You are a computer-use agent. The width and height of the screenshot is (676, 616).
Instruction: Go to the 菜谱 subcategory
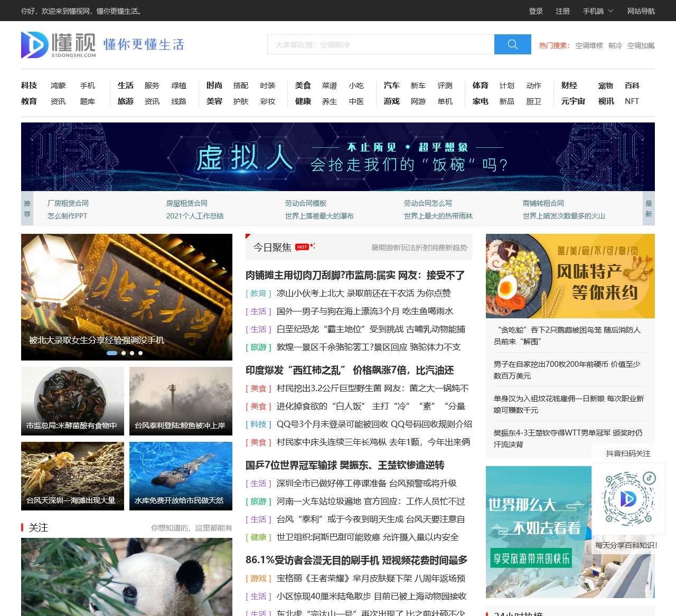(330, 86)
